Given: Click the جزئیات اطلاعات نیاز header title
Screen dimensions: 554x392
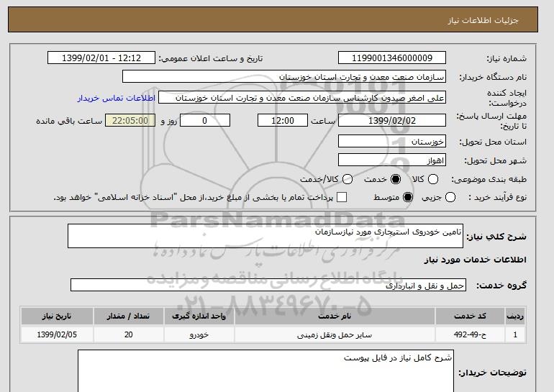Looking at the screenshot, I should click(x=483, y=20).
